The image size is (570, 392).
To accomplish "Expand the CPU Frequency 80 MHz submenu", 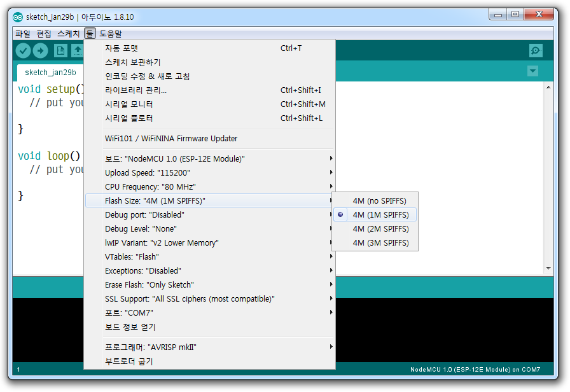I will click(210, 186).
